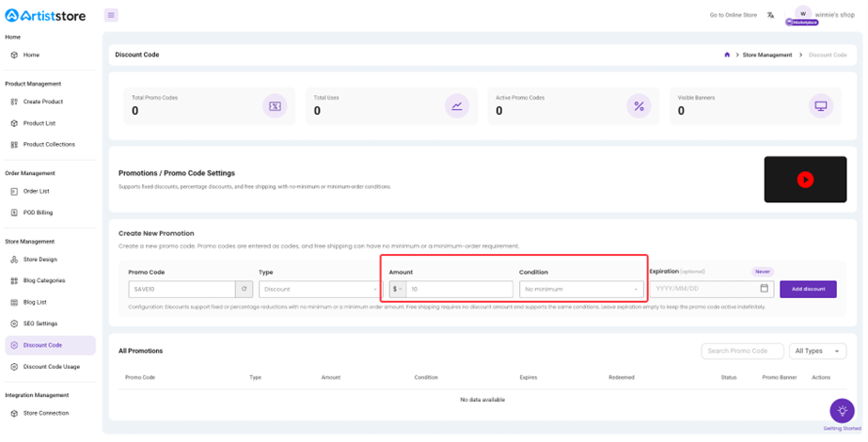Click the Visible Banners monitor icon

tap(820, 105)
